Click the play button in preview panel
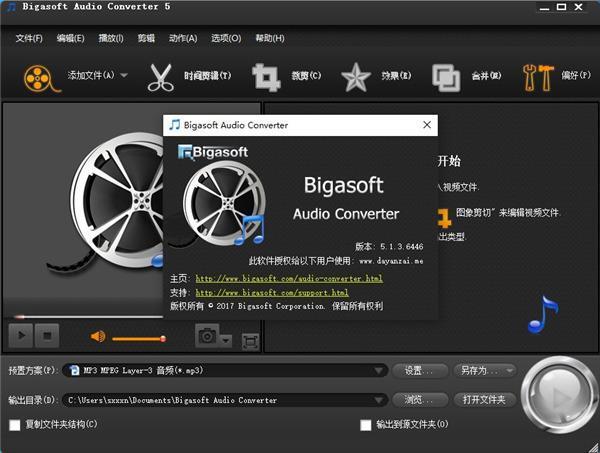The width and height of the screenshot is (600, 453). tap(21, 336)
